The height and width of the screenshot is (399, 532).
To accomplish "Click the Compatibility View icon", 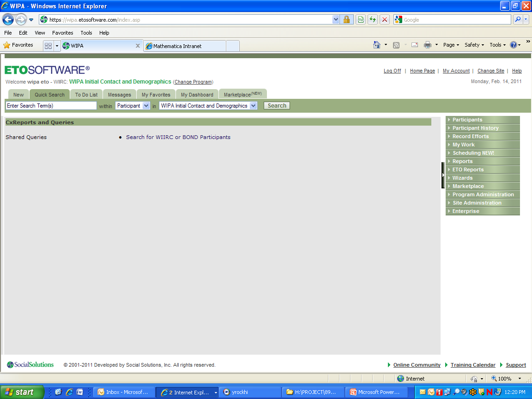I will [361, 20].
